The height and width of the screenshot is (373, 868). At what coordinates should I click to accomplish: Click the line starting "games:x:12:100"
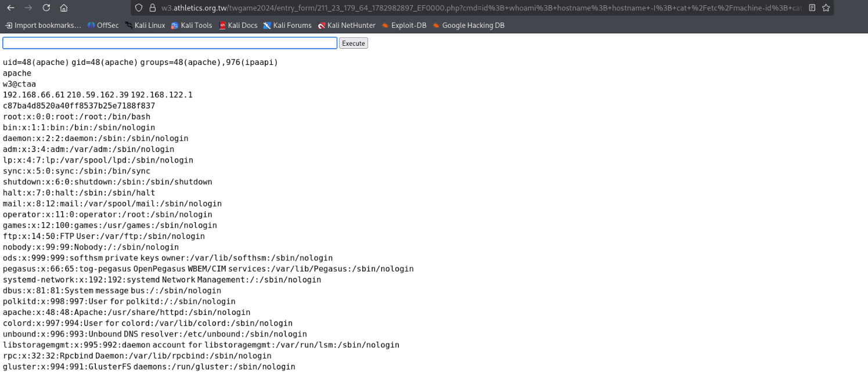pos(110,225)
